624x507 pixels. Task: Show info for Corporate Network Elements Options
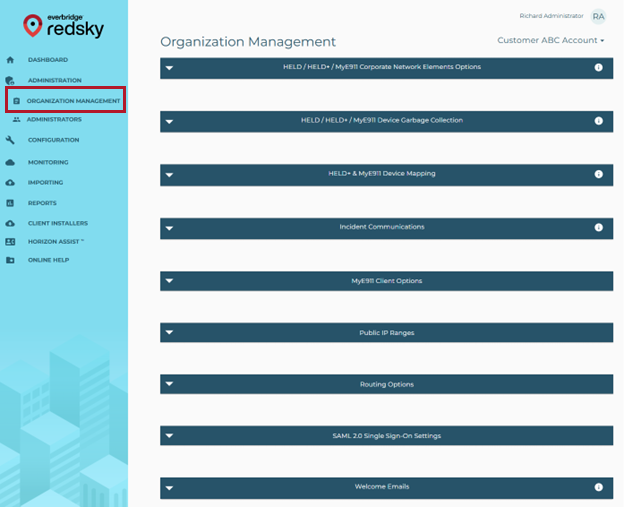(598, 67)
